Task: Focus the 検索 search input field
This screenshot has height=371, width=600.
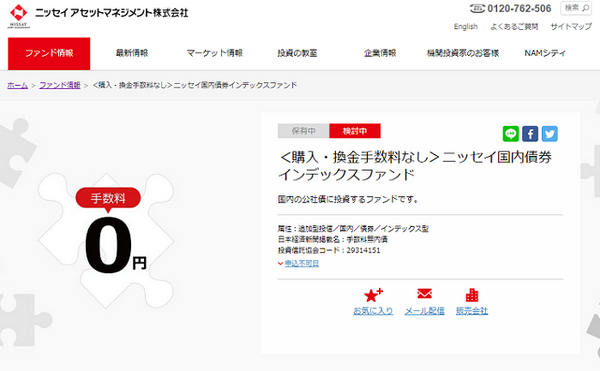Action: (576, 8)
